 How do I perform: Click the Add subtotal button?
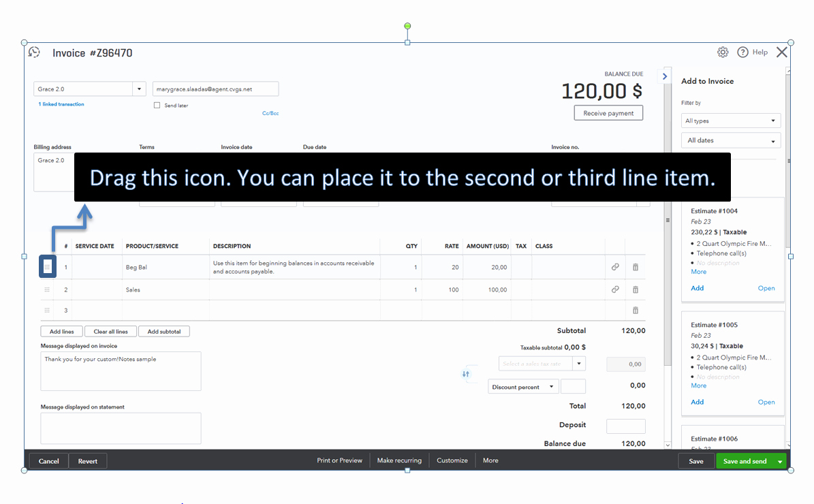(x=164, y=331)
